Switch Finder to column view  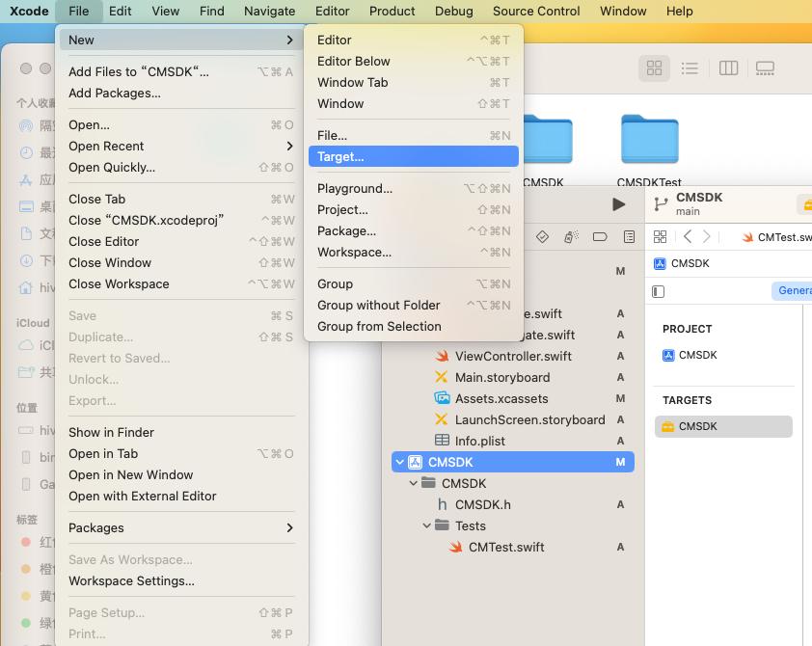728,67
